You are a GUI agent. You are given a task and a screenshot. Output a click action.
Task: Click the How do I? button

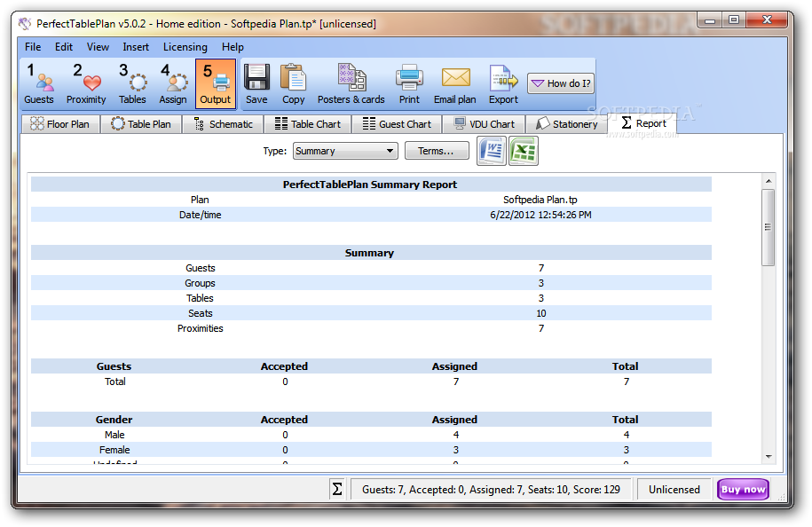(561, 83)
